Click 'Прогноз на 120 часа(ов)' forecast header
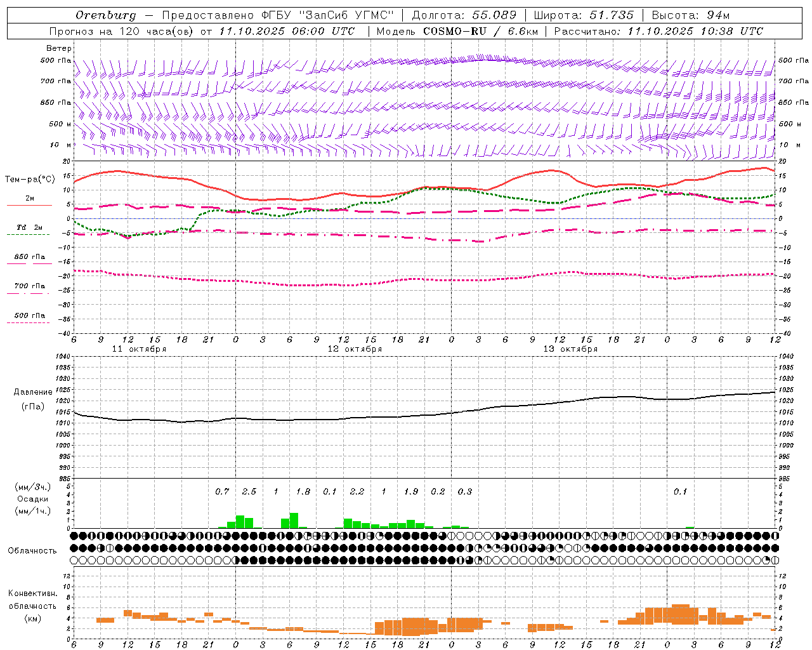812x650 pixels. pos(122,31)
